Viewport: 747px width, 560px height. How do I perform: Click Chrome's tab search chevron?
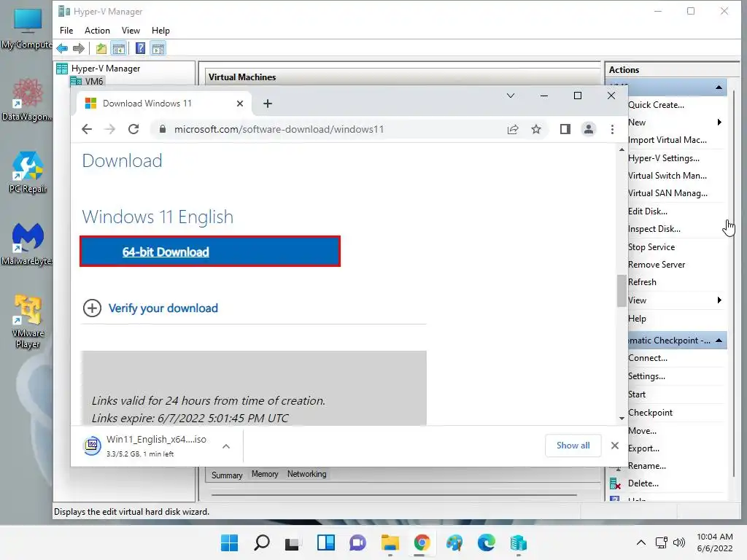pyautogui.click(x=511, y=96)
